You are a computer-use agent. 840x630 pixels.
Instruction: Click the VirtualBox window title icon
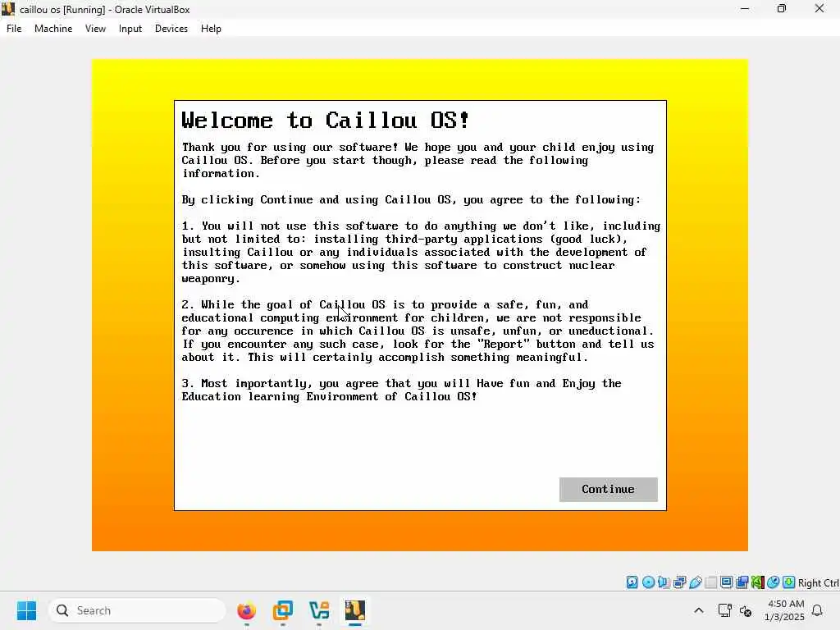tap(8, 9)
